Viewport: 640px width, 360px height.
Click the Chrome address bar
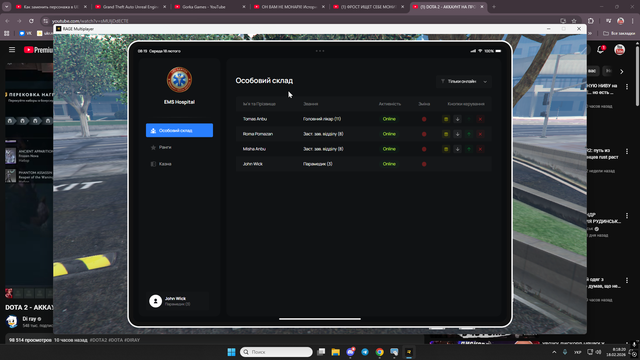pos(302,21)
